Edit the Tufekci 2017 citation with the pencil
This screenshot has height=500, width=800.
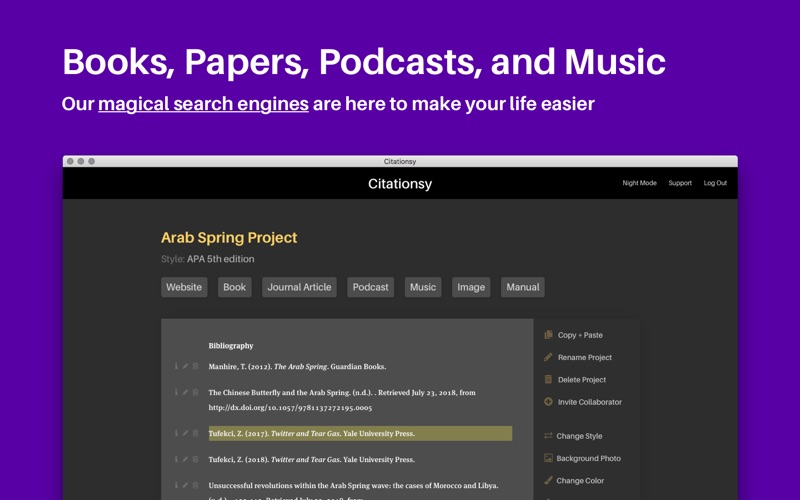point(185,433)
